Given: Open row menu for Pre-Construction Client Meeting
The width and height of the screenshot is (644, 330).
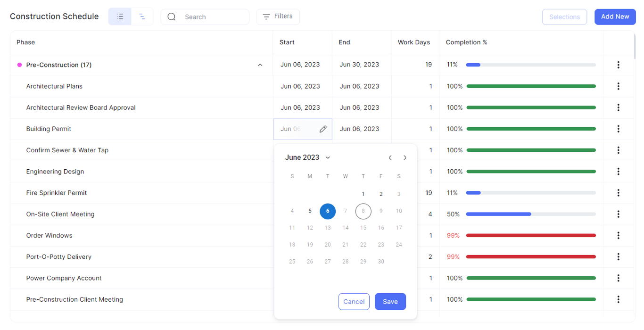Looking at the screenshot, I should click(x=618, y=299).
